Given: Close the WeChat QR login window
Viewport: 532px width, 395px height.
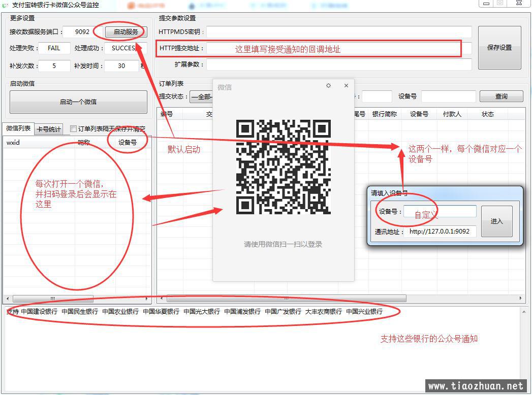Looking at the screenshot, I should pyautogui.click(x=346, y=85).
